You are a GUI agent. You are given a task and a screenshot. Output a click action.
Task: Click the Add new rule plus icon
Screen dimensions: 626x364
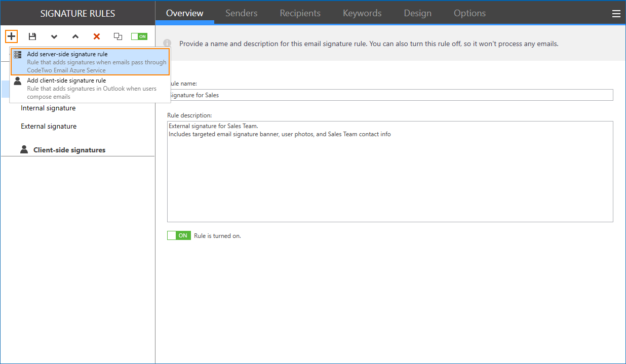[11, 36]
